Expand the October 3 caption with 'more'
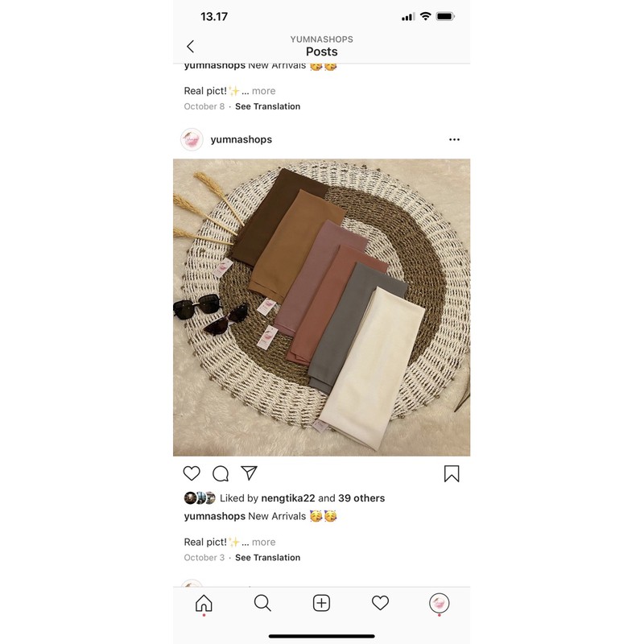644x644 pixels. [x=264, y=542]
